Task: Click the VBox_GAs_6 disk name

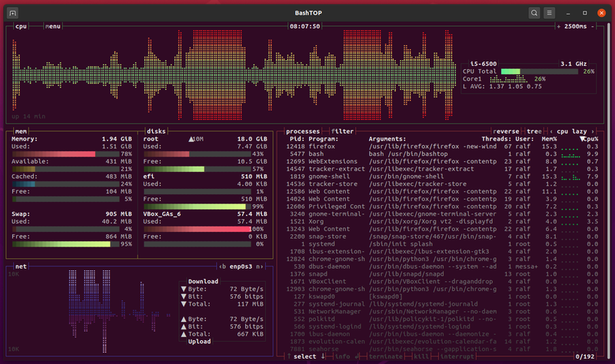Action: [x=162, y=214]
